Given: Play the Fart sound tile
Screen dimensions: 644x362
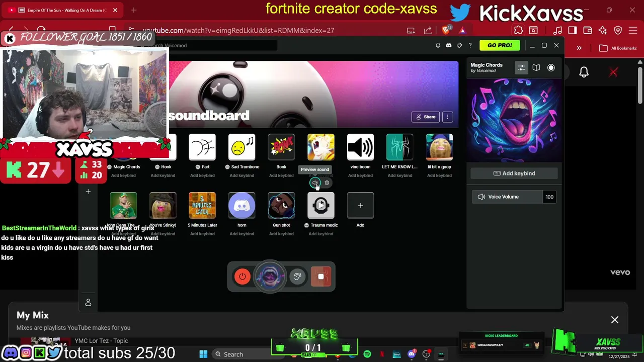Looking at the screenshot, I should 202,147.
